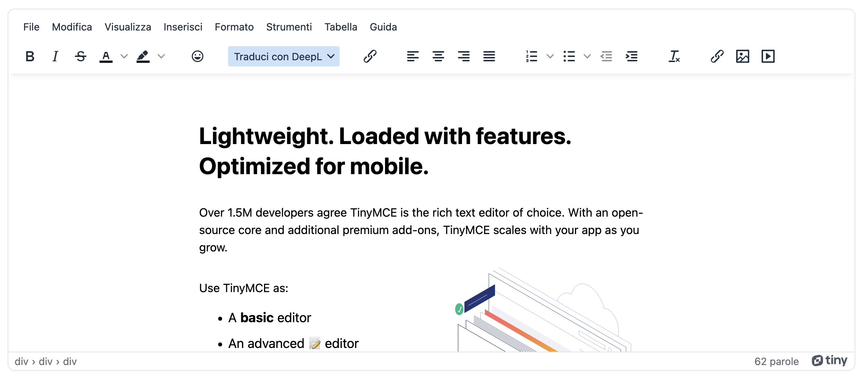Insert a numbered list

(532, 56)
